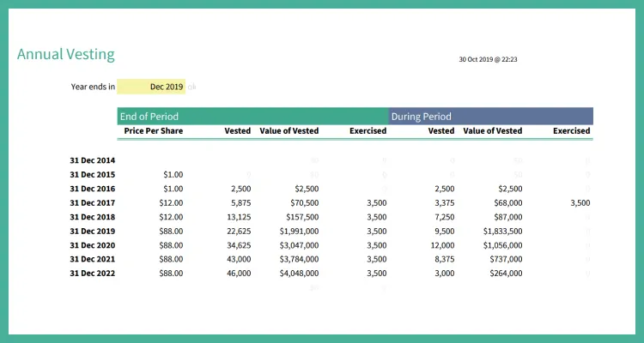The width and height of the screenshot is (644, 343).
Task: Click the '30 Oct 2019 @ 22:23' timestamp
Action: point(488,59)
